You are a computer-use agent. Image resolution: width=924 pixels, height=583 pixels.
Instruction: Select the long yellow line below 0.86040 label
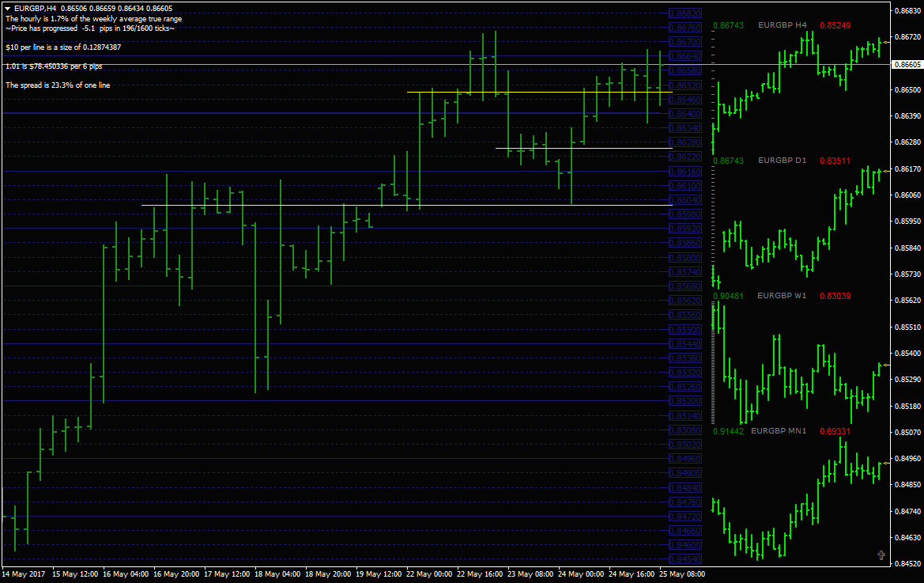pos(406,205)
